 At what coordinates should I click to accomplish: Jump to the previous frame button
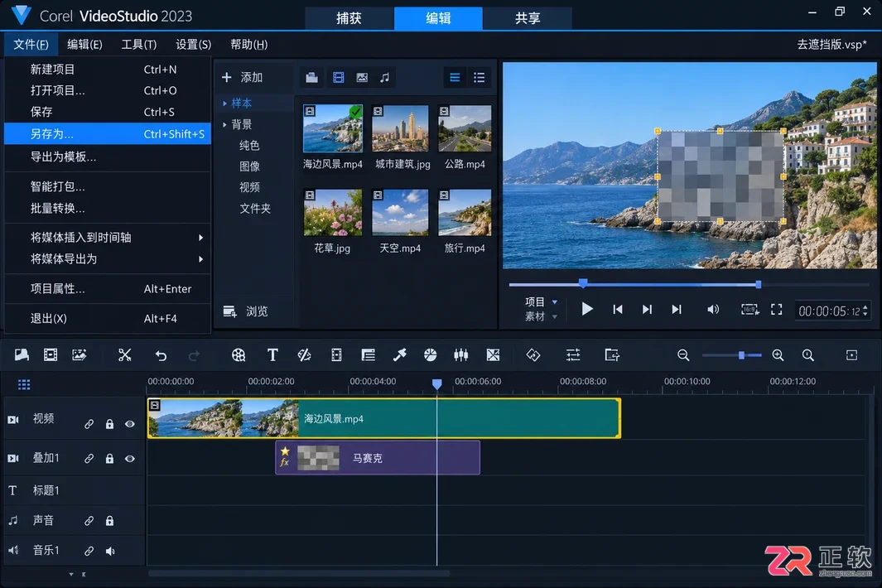coord(618,309)
